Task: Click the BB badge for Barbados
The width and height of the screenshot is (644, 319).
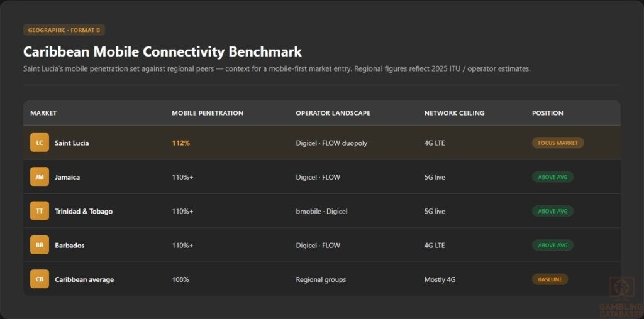Action: pos(40,245)
